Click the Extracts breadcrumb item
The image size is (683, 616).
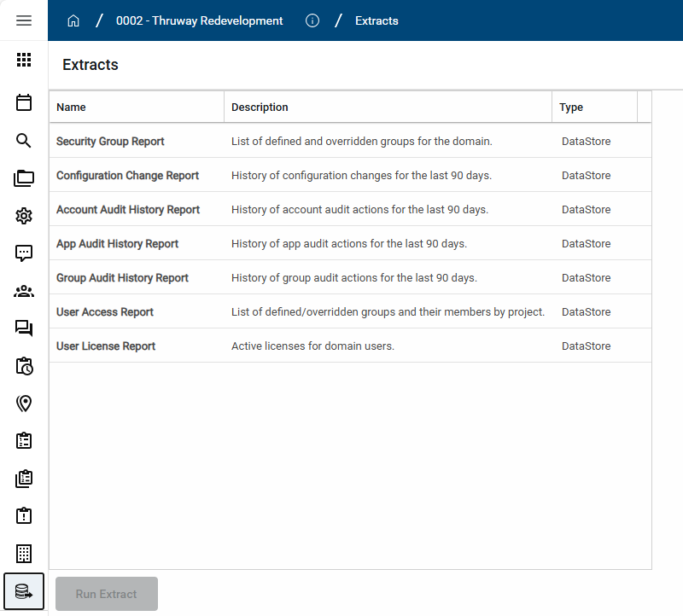[377, 20]
